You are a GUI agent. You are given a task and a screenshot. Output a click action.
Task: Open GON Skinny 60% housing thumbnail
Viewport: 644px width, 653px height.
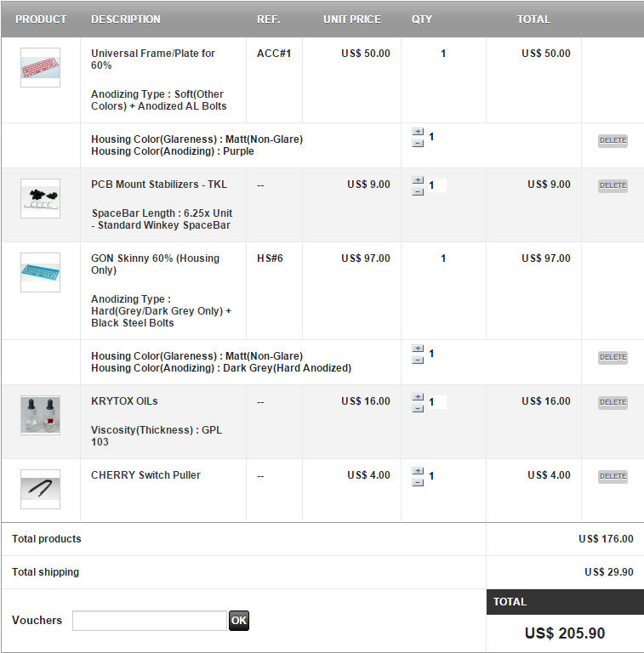40,272
